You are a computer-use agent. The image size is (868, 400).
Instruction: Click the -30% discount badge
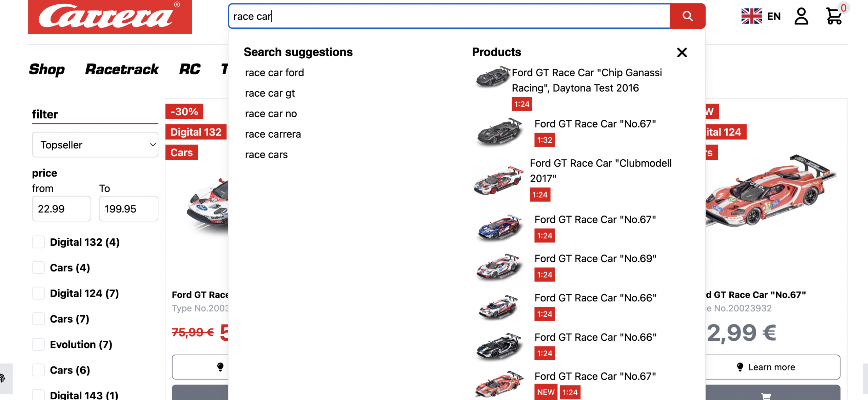[184, 112]
